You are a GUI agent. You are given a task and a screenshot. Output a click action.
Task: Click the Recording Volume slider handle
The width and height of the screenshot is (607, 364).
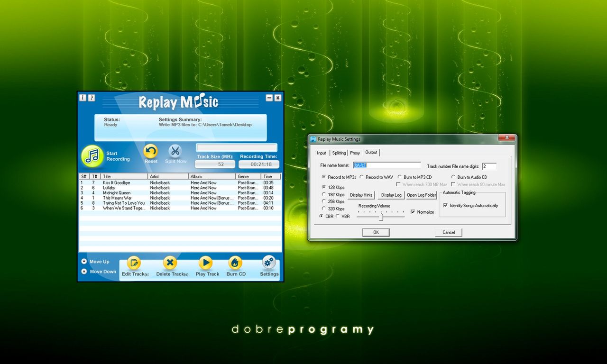[x=381, y=217]
